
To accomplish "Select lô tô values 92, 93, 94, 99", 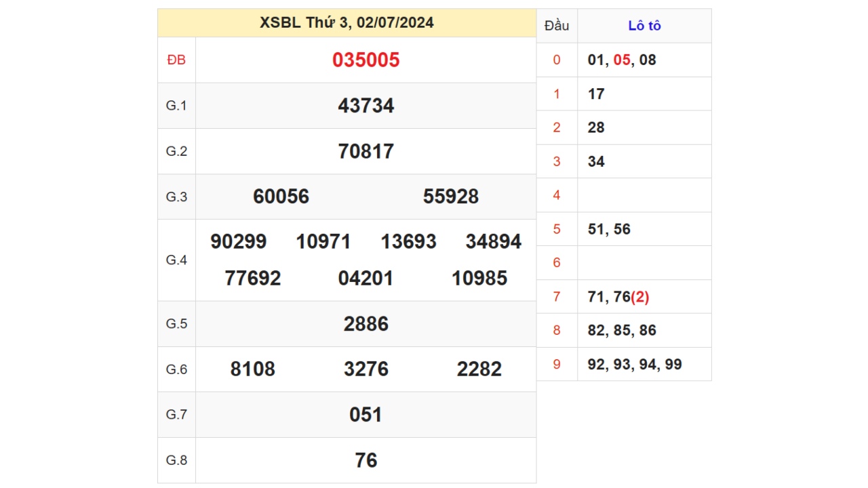I will (635, 365).
